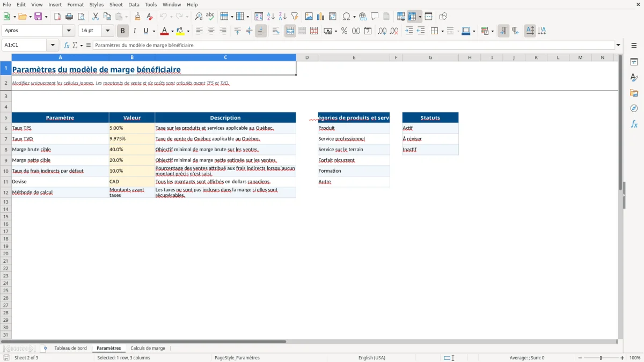Viewport: 644px width, 362px height.
Task: Clear direct formatting
Action: click(x=150, y=17)
